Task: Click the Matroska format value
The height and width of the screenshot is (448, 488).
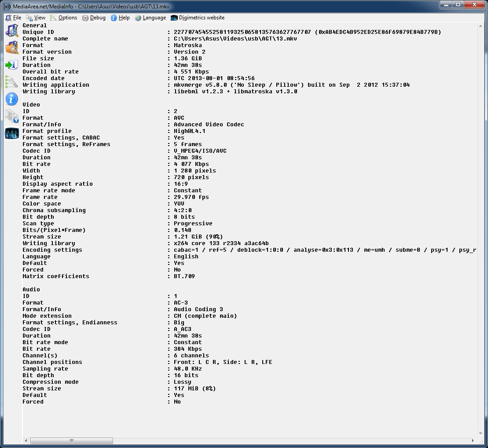Action: pos(187,45)
